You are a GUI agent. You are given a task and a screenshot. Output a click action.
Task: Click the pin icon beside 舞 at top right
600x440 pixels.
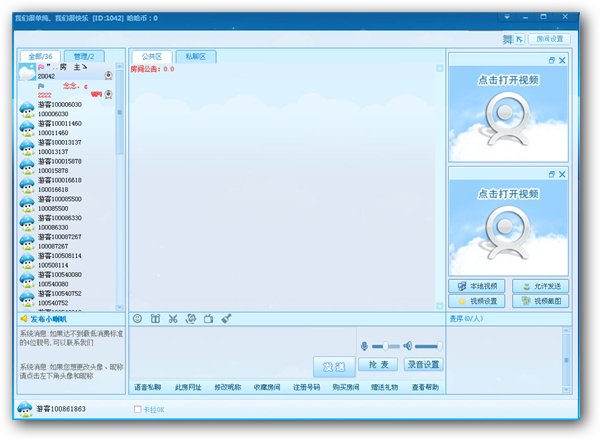519,39
